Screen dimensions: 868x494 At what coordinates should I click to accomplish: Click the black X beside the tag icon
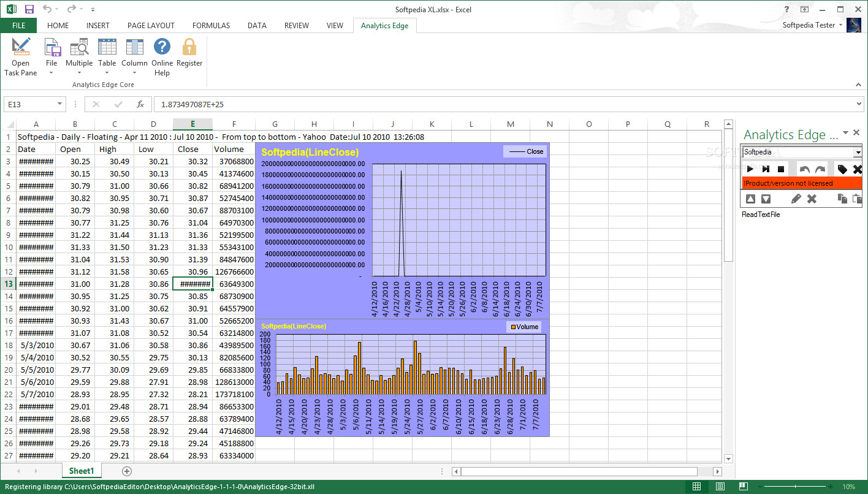click(x=857, y=169)
